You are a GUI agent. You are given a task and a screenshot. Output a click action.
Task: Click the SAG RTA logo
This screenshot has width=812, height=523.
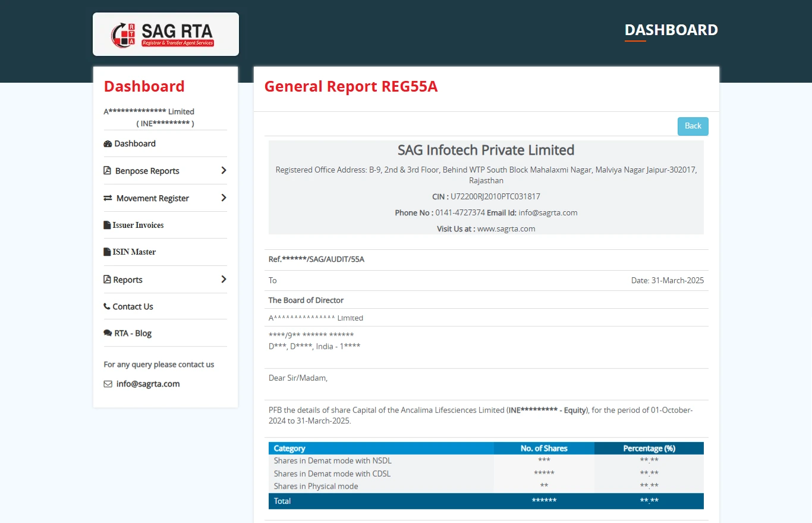click(162, 35)
